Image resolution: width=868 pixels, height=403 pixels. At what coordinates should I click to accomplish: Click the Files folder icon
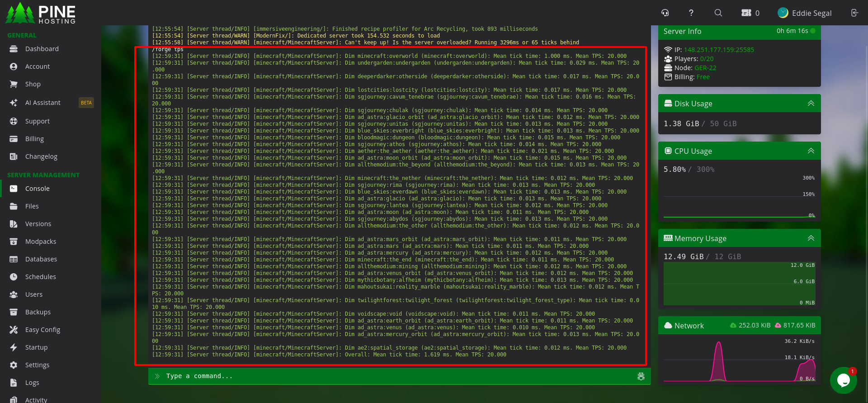[14, 206]
